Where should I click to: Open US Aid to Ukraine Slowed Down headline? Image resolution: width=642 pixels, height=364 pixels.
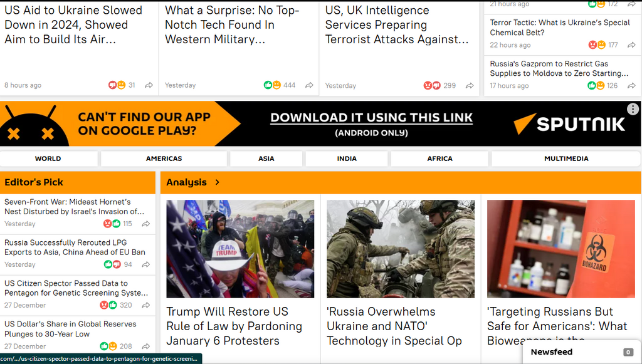[73, 24]
